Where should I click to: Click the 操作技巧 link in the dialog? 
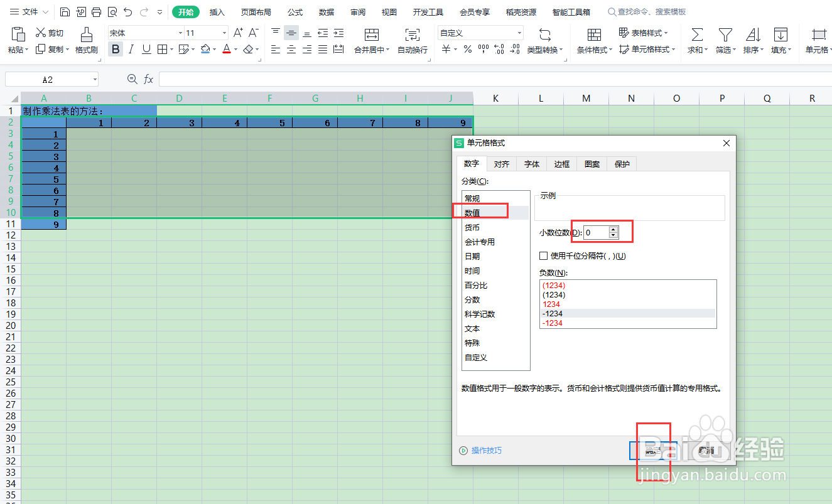click(x=485, y=451)
